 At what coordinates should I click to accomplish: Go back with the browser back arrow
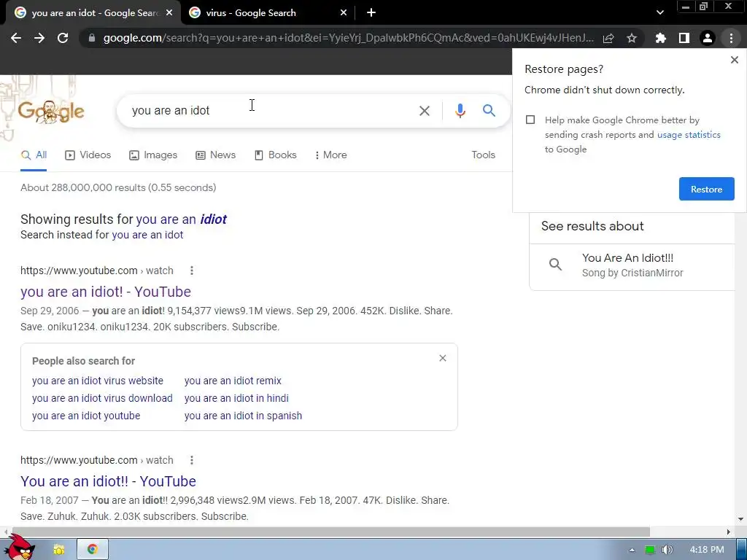[16, 38]
